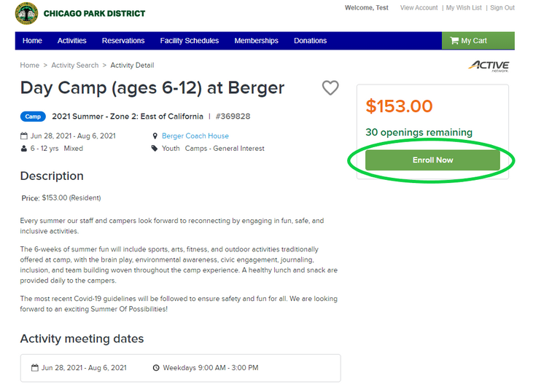Click the calendar icon beside camp dates

tap(24, 136)
